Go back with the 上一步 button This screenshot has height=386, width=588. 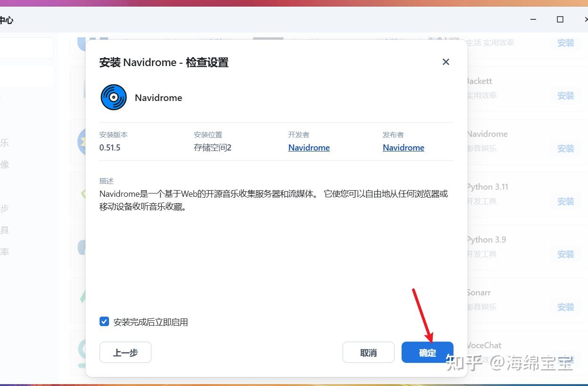[126, 352]
